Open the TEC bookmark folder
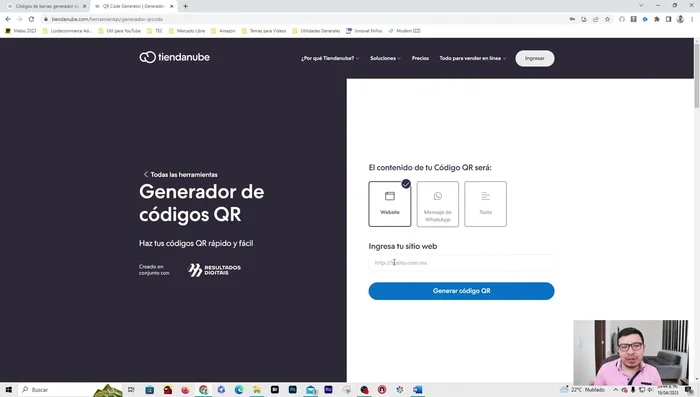700x397 pixels. 155,31
